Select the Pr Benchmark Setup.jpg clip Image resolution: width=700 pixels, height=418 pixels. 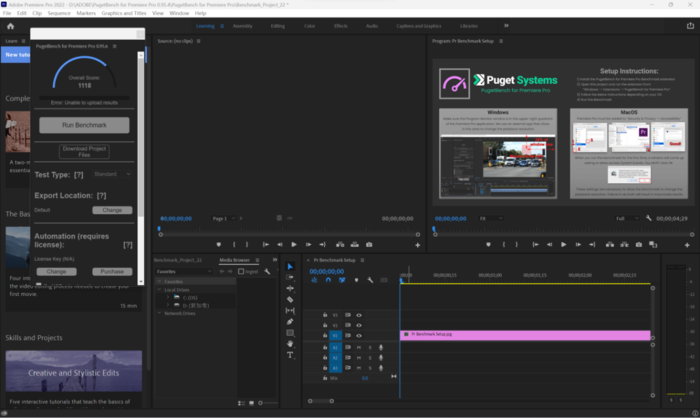(x=525, y=335)
